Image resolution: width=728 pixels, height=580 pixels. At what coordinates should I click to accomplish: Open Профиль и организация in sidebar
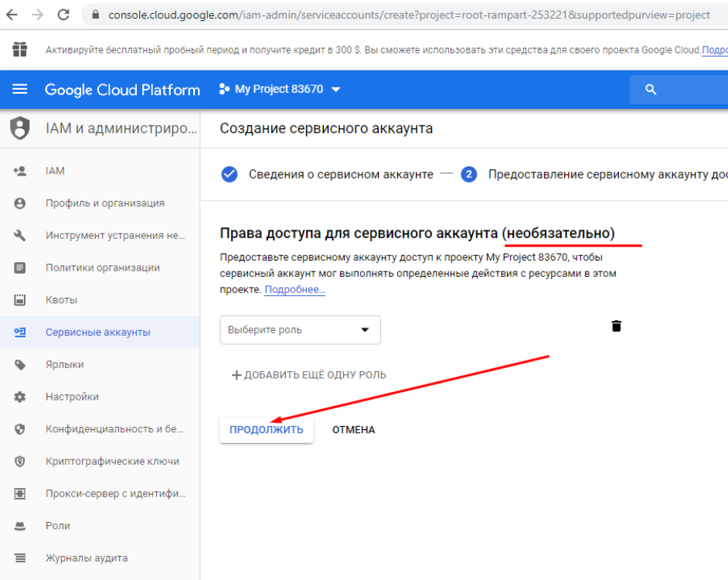click(100, 203)
